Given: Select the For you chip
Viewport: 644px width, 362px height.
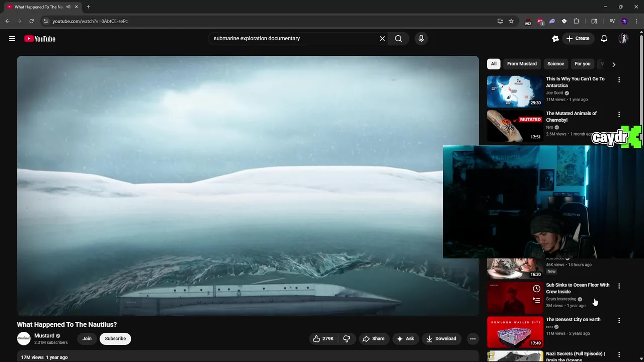Looking at the screenshot, I should (583, 64).
